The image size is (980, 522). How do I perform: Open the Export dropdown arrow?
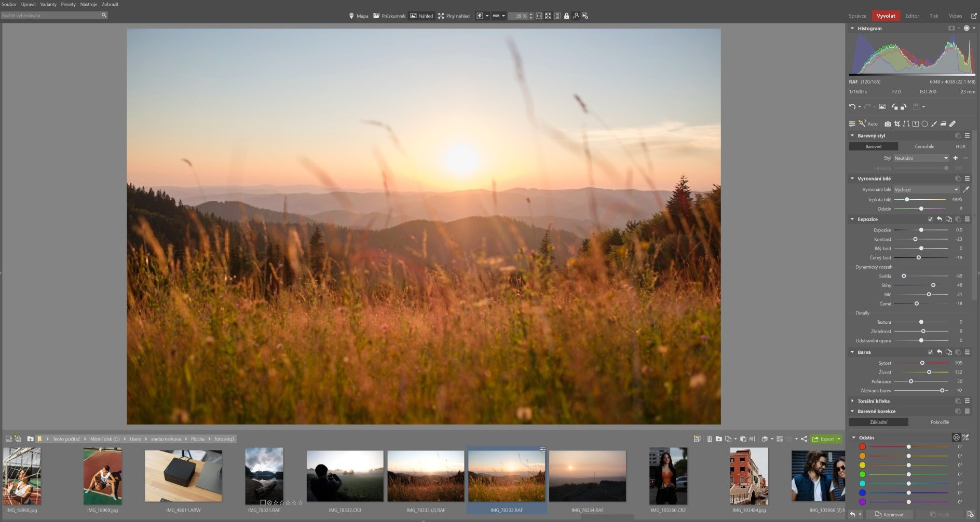click(x=839, y=439)
